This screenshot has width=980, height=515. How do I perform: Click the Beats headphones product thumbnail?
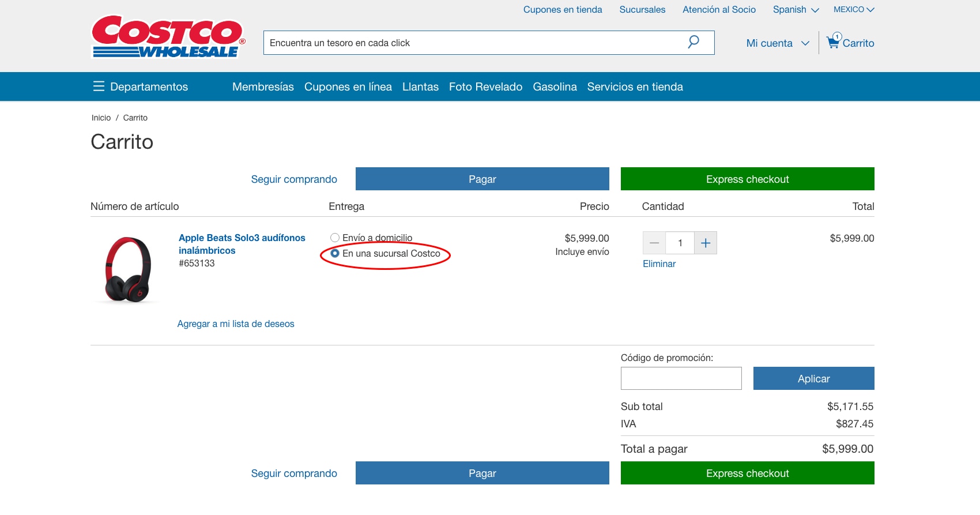click(x=128, y=270)
